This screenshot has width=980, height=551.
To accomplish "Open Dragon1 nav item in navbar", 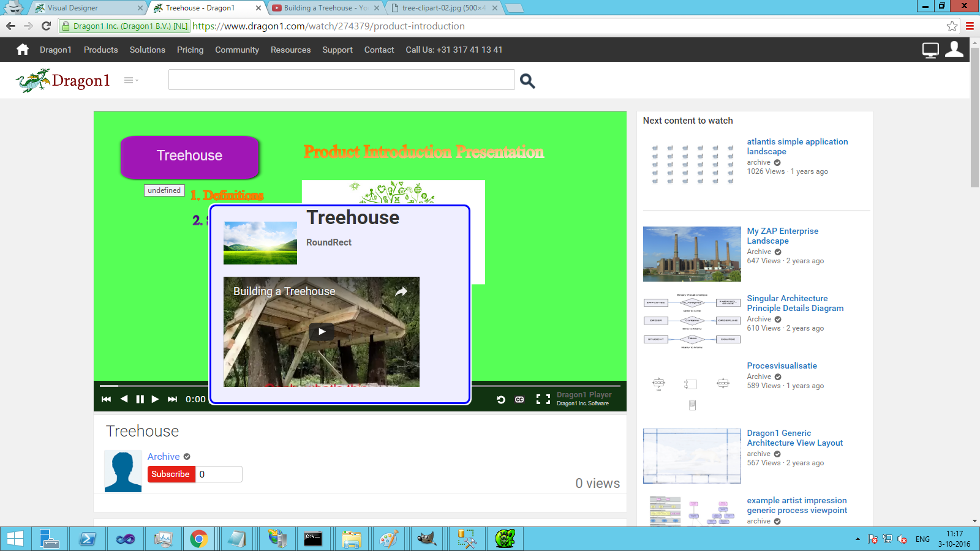I will [56, 50].
